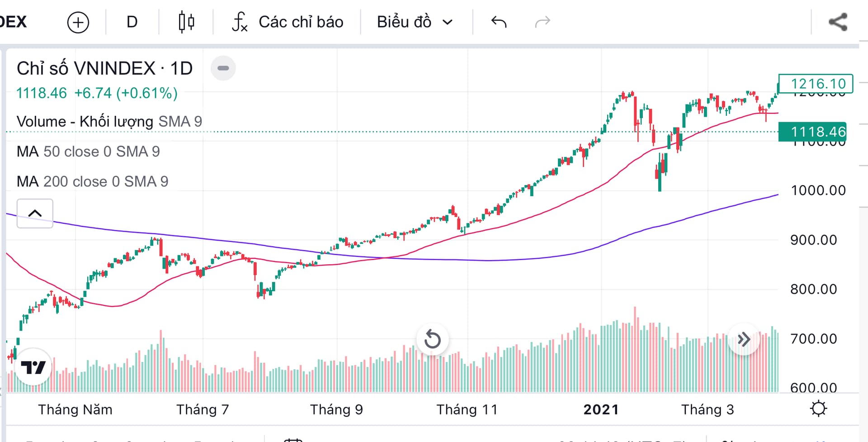This screenshot has height=442, width=868.
Task: Share the chart using share icon
Action: pyautogui.click(x=838, y=22)
